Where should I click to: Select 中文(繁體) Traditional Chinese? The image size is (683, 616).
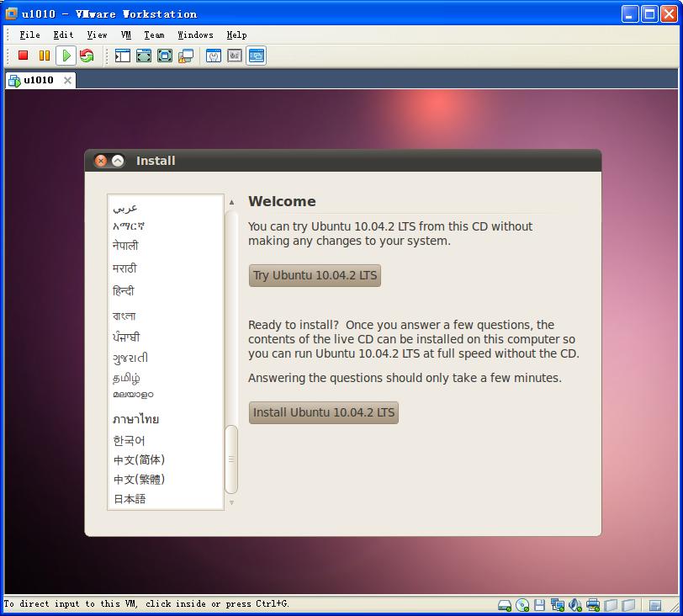(166, 480)
